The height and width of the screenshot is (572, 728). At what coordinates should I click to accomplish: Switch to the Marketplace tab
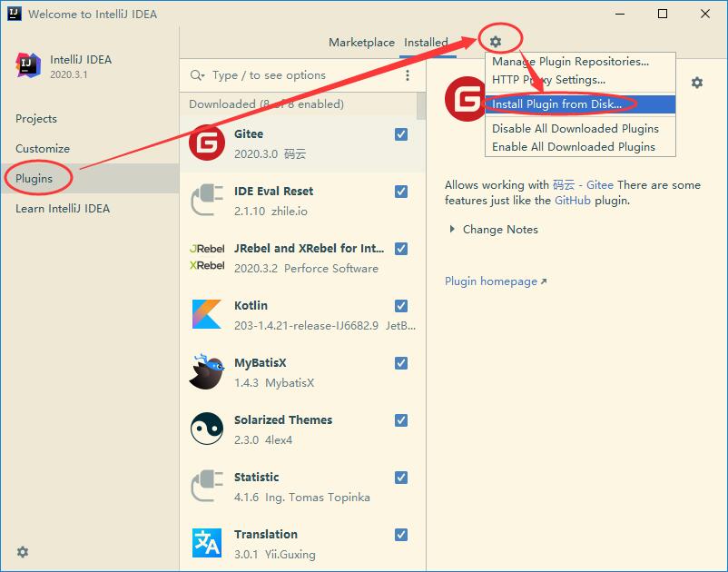coord(361,43)
